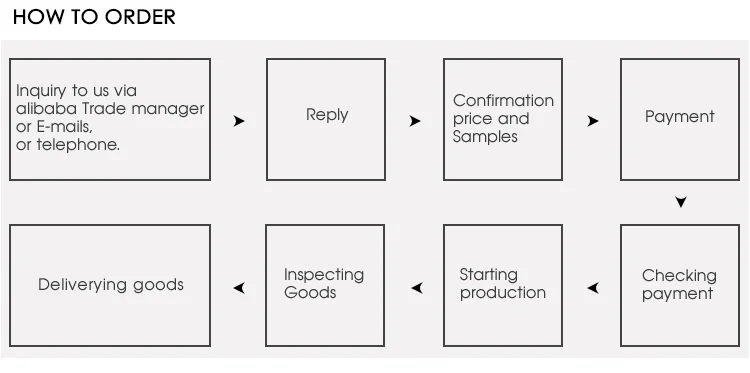Click the HOW TO ORDER heading
The image size is (750, 373).
point(94,17)
